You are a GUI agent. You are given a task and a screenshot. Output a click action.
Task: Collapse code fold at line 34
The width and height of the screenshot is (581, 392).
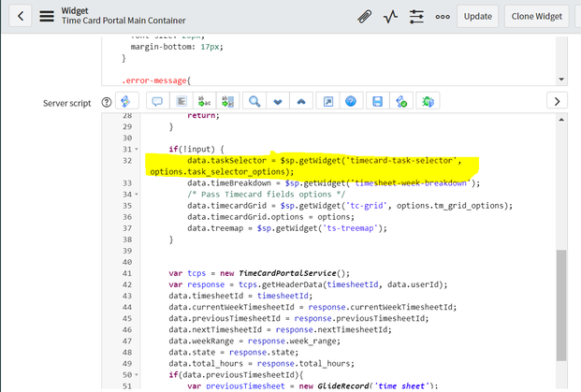tap(137, 195)
